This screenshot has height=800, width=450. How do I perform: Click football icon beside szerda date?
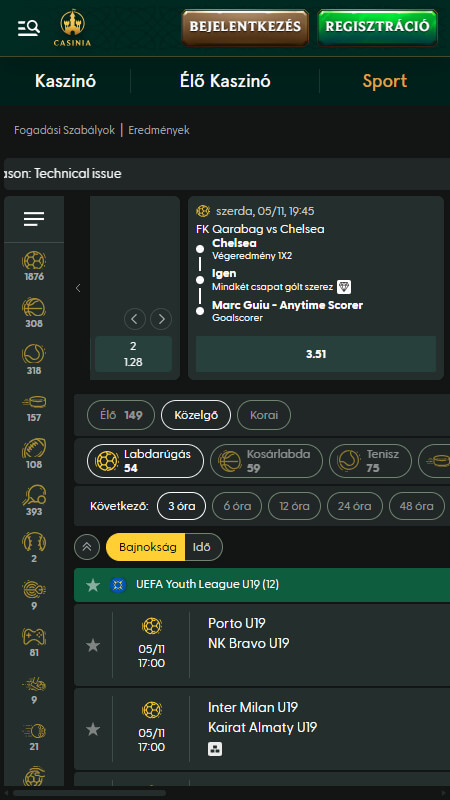coord(203,211)
